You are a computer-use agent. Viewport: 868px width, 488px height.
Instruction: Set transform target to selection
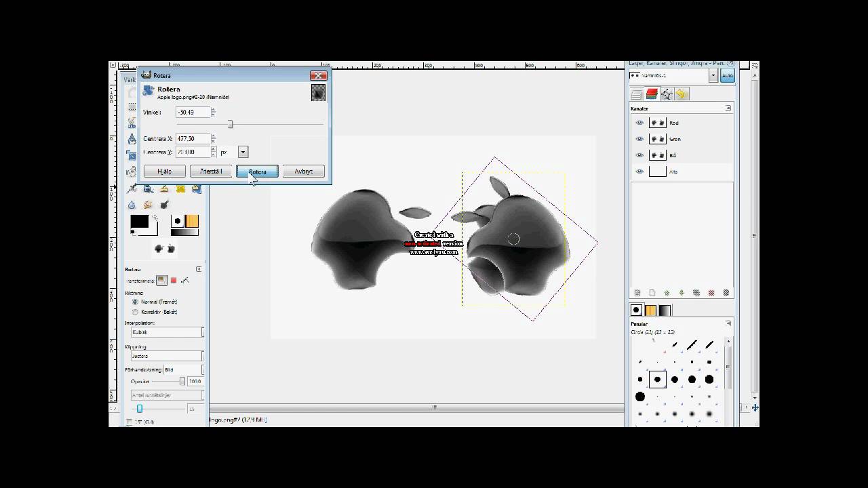tap(173, 280)
